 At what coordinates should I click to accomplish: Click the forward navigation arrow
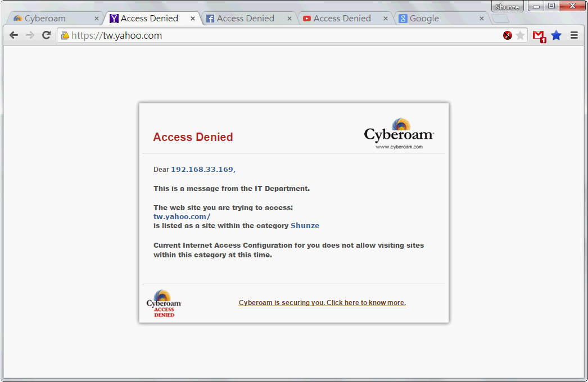click(30, 35)
